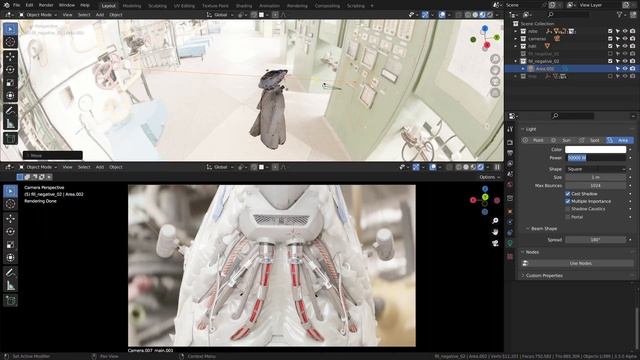
Task: Click the Size 1 m slider field
Action: pyautogui.click(x=596, y=177)
